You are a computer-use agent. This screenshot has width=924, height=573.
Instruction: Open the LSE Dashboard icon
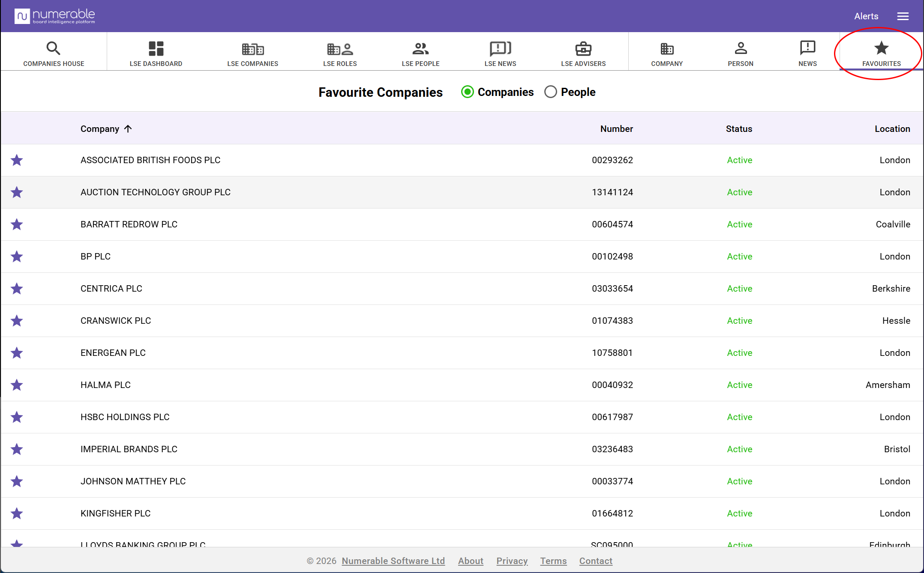(156, 48)
